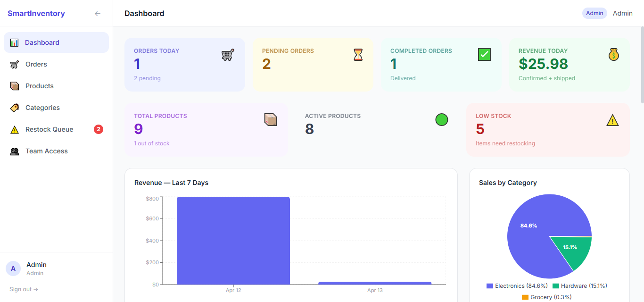Click the tall Apr 12 revenue bar

[233, 241]
